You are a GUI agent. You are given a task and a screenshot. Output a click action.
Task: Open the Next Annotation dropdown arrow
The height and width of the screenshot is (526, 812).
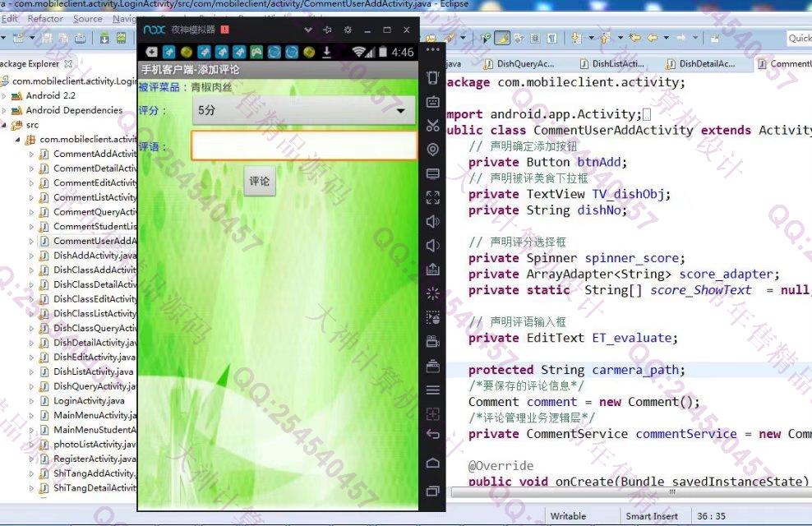click(x=591, y=38)
